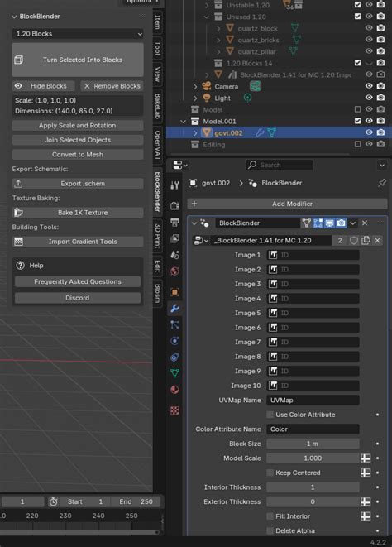Enable Use Color Attribute checkbox
This screenshot has height=547, width=392.
point(270,415)
